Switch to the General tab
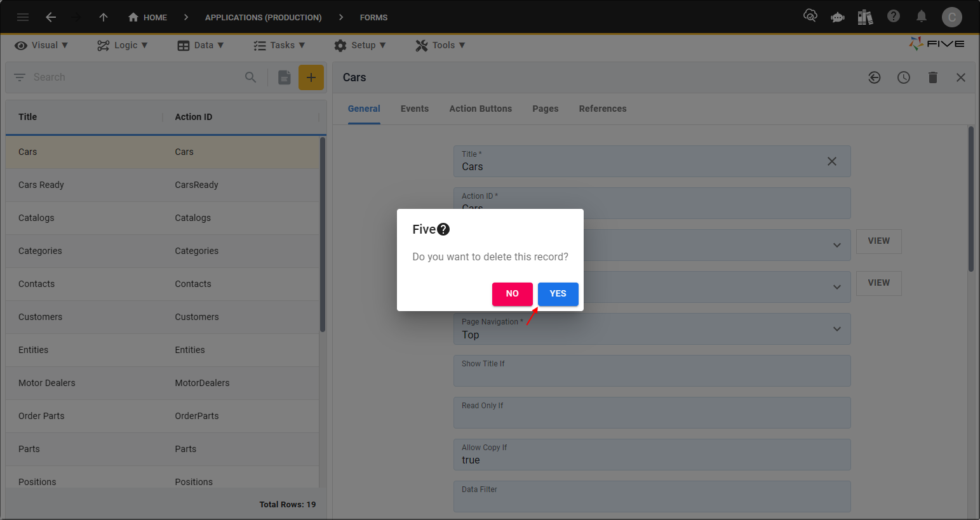 (364, 109)
